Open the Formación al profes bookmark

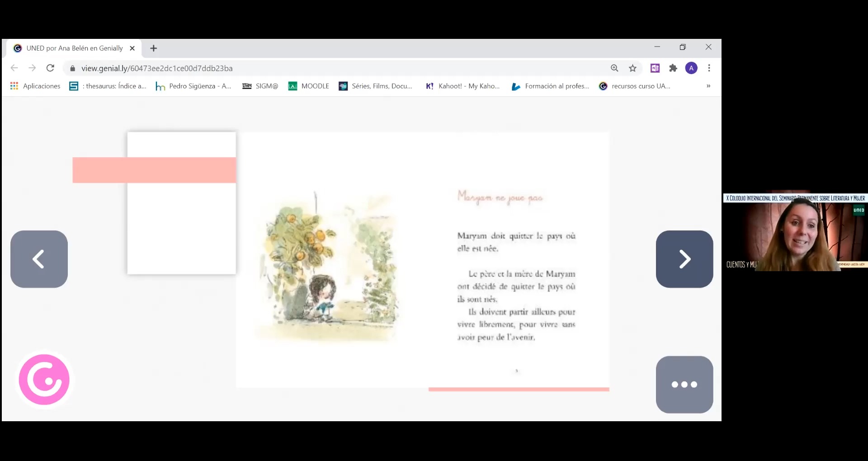(x=550, y=86)
